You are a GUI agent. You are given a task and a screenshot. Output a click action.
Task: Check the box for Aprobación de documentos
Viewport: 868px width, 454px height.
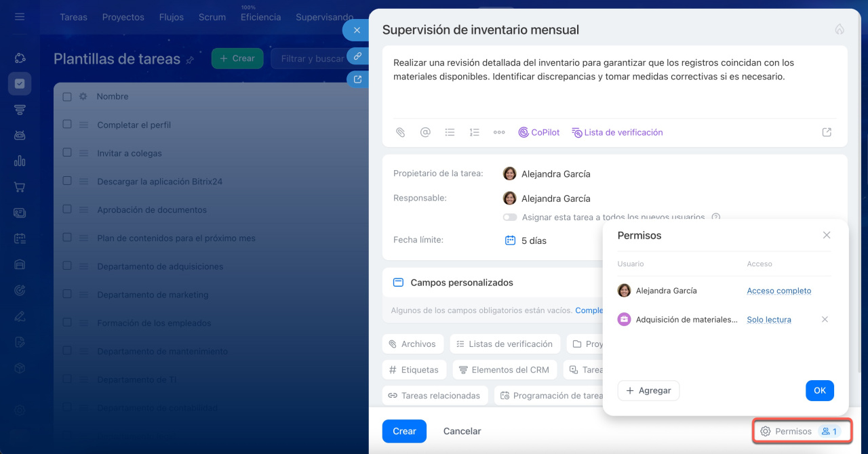click(67, 209)
